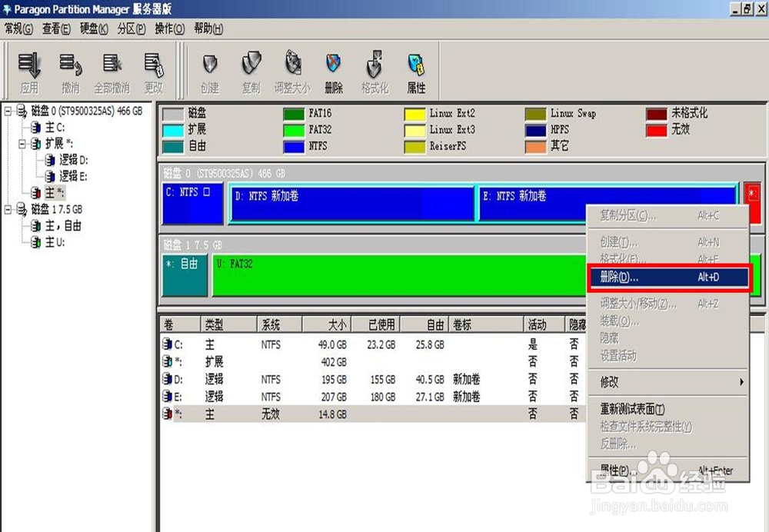Click the Undo All (全部撤消) toolbar icon
The height and width of the screenshot is (532, 769).
112,71
